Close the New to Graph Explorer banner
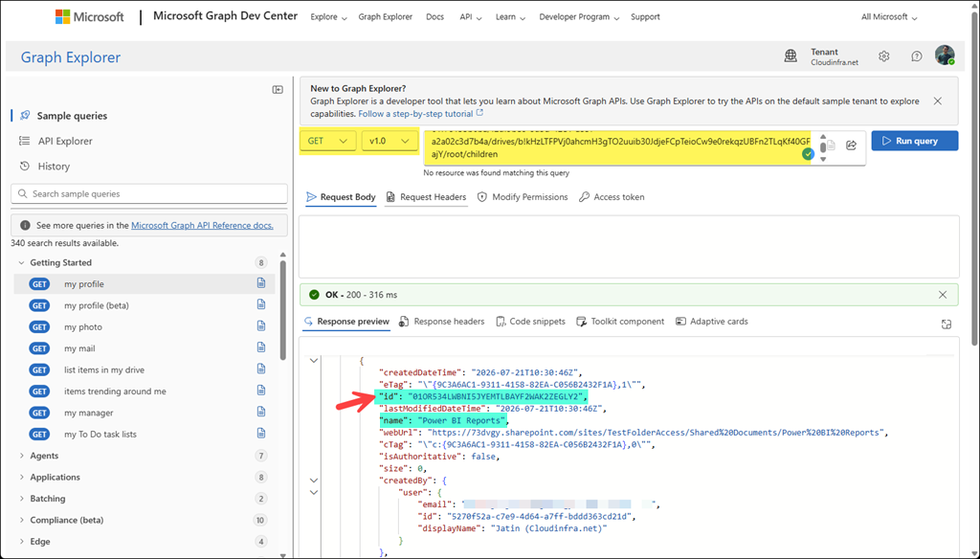 click(938, 101)
